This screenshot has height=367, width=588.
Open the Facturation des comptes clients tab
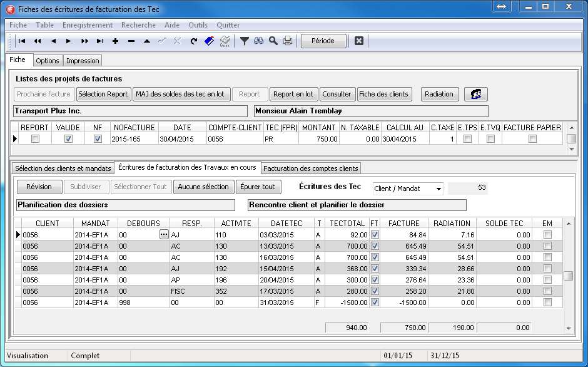(x=311, y=168)
